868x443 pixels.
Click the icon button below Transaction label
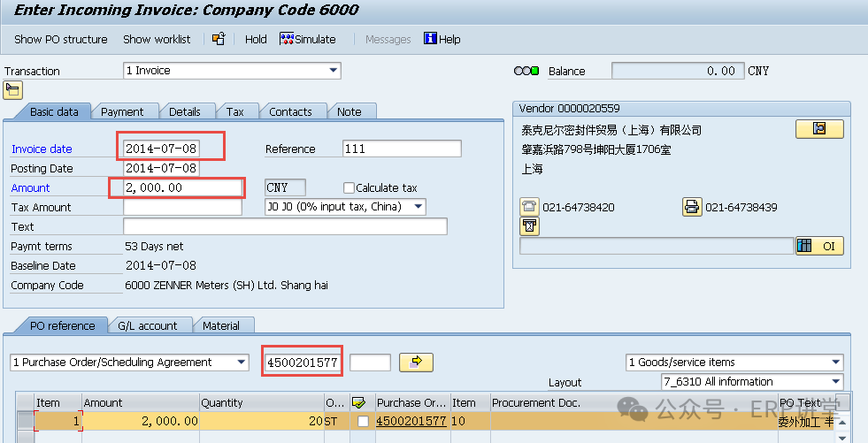coord(12,90)
